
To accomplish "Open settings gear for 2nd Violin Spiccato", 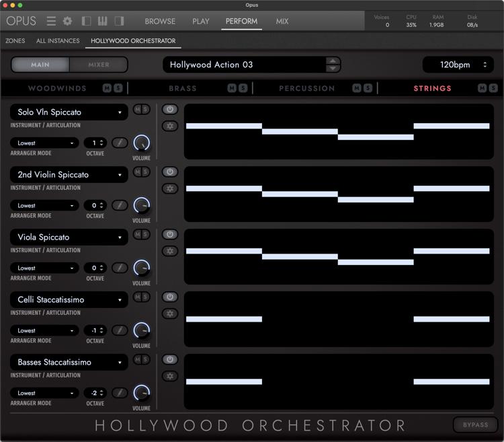I will [170, 188].
